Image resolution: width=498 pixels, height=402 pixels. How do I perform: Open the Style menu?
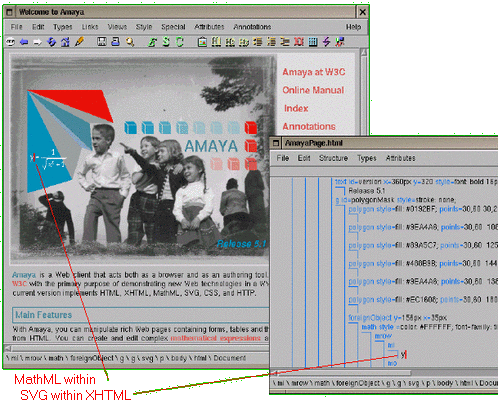(144, 27)
